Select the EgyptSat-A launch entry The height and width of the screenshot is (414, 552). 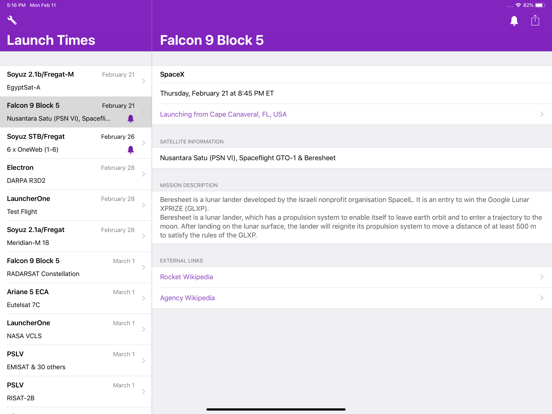point(76,81)
